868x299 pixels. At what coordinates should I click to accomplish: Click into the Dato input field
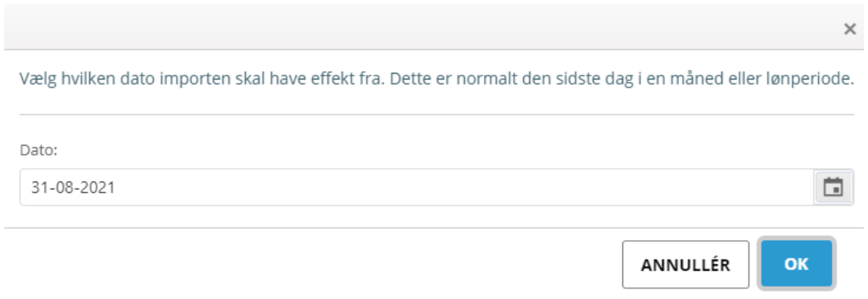(418, 188)
